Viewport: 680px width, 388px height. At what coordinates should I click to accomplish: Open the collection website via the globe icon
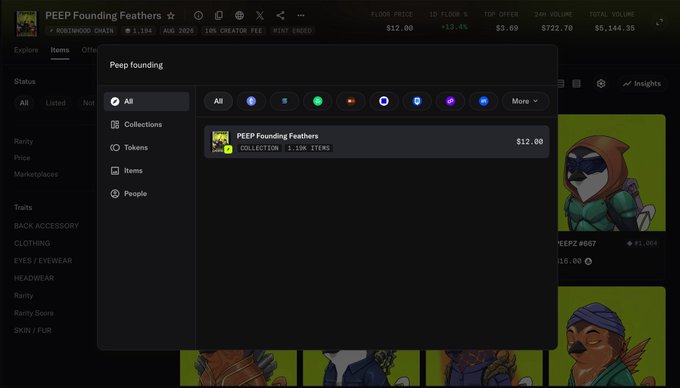click(239, 16)
